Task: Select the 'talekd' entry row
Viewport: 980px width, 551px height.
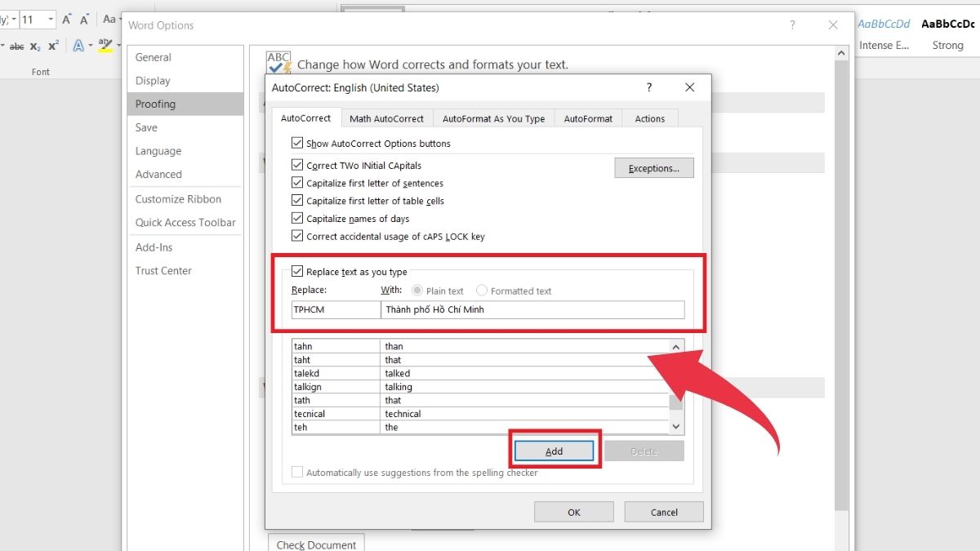Action: pos(480,373)
